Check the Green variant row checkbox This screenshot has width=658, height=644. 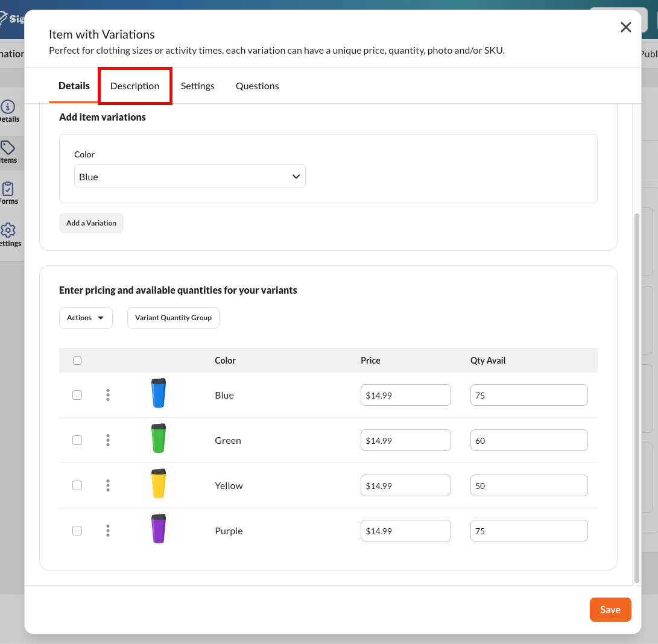pyautogui.click(x=77, y=440)
